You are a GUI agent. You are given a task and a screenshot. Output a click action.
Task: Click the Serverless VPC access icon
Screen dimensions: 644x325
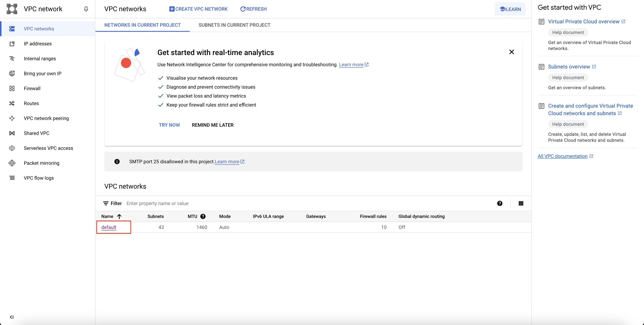(12, 148)
